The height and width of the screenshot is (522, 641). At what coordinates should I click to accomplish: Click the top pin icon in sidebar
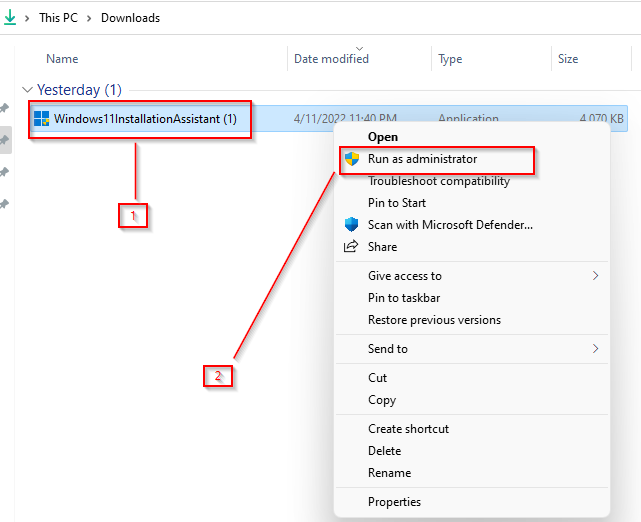tap(5, 108)
